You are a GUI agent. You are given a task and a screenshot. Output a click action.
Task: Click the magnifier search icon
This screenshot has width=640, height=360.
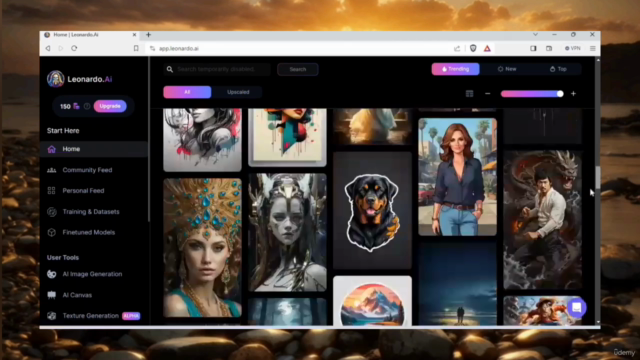(170, 69)
